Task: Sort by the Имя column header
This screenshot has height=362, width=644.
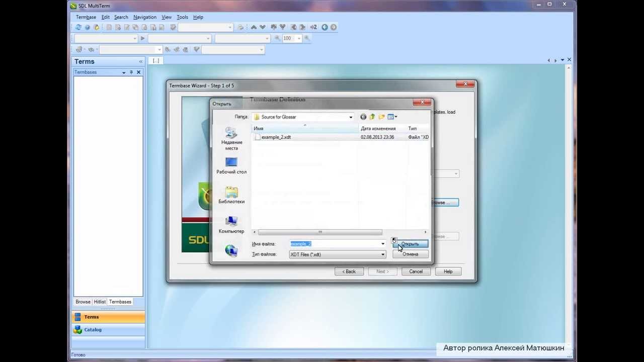Action: (305, 129)
